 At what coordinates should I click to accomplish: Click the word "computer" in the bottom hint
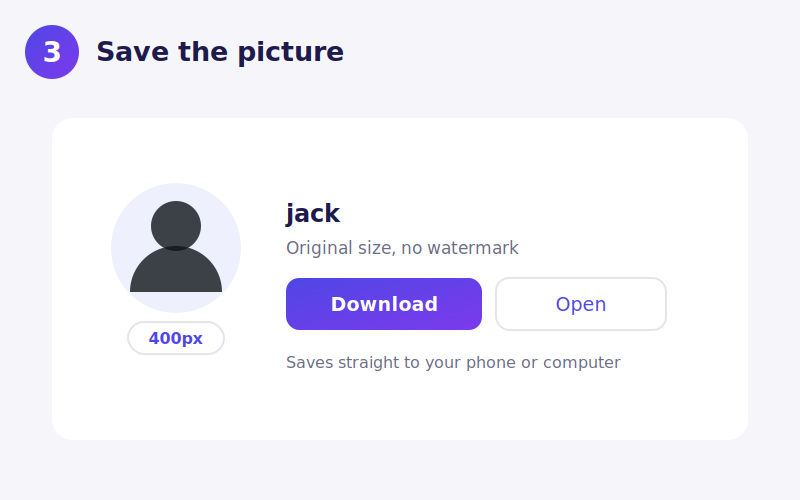(582, 363)
